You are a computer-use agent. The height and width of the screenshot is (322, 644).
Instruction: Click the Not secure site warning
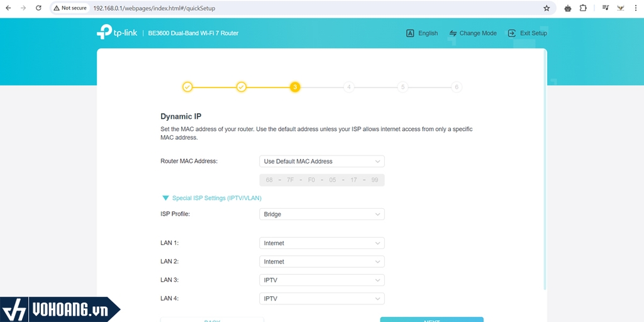point(70,8)
